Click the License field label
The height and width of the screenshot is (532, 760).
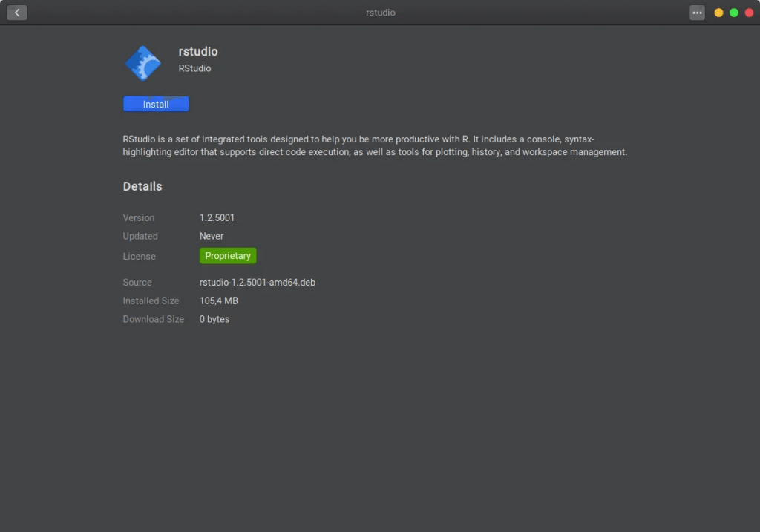(x=140, y=257)
